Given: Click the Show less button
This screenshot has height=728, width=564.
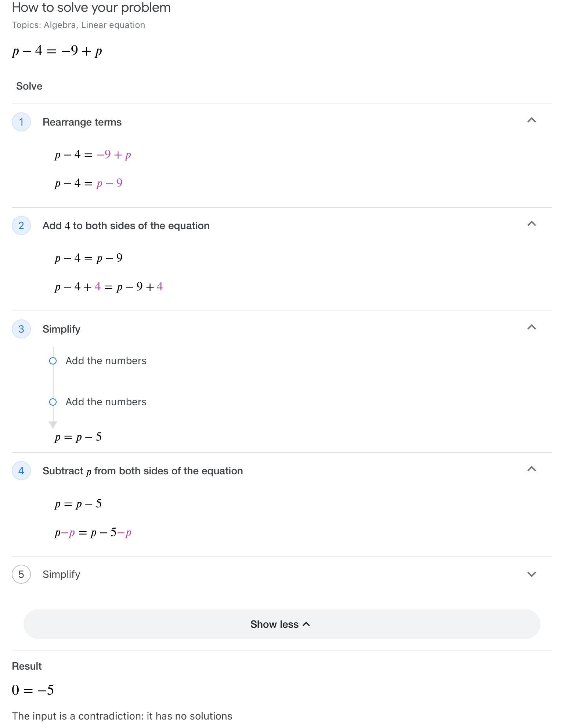Looking at the screenshot, I should coord(282,624).
